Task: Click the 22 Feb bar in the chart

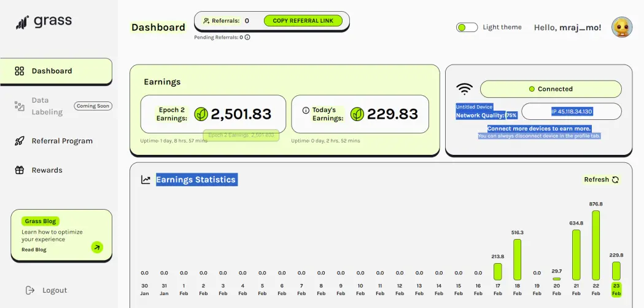Action: coord(596,245)
